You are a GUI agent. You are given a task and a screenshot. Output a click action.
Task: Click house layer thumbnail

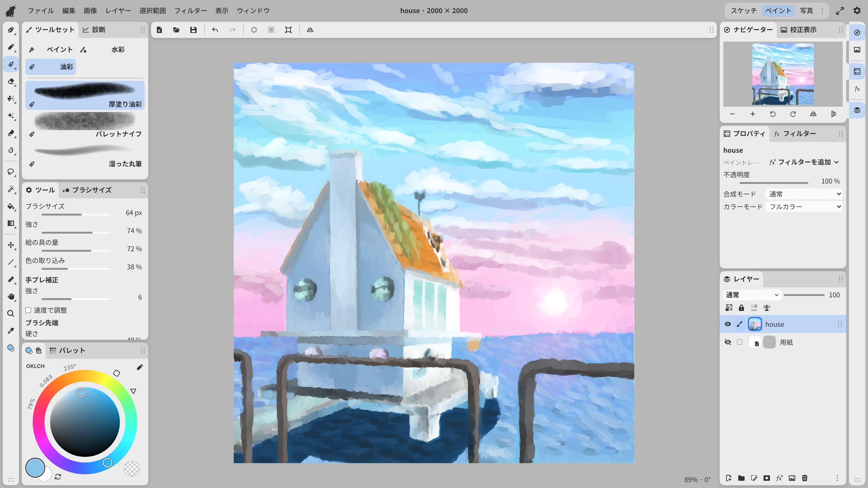coord(755,324)
